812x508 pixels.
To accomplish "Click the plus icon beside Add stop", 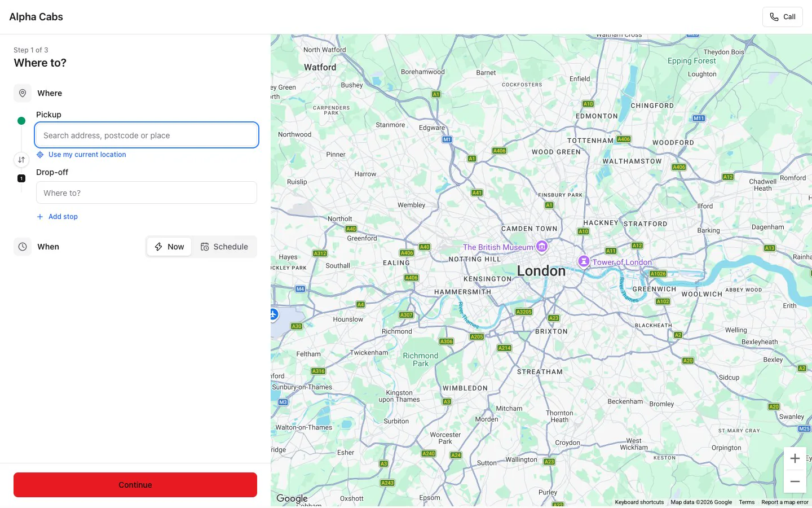I will click(40, 217).
